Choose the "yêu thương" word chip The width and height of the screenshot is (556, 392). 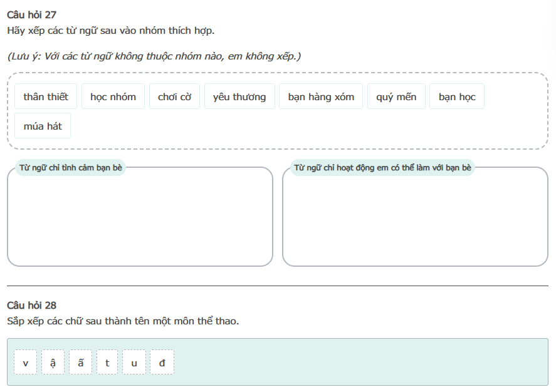[x=239, y=97]
